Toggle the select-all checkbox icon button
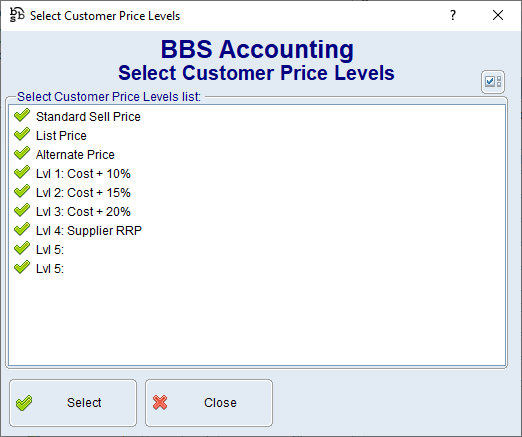522x437 pixels. pyautogui.click(x=493, y=82)
